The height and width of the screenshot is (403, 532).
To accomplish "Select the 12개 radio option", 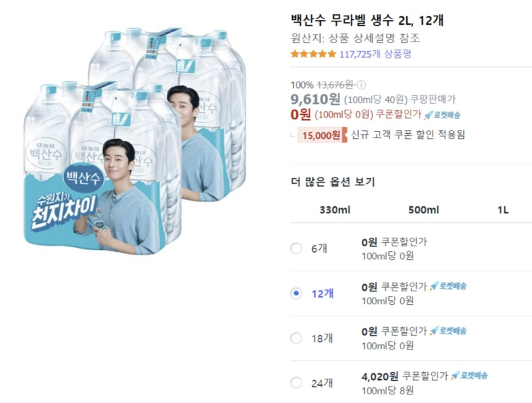I will (296, 293).
